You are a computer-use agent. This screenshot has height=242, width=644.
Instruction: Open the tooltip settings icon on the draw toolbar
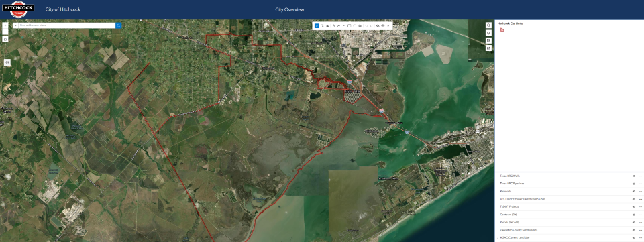(378, 26)
